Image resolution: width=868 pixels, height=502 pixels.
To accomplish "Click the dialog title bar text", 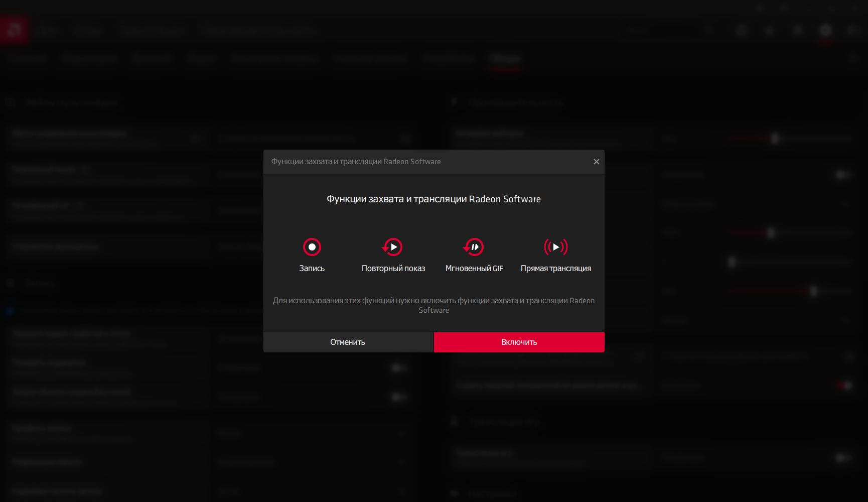I will point(356,162).
